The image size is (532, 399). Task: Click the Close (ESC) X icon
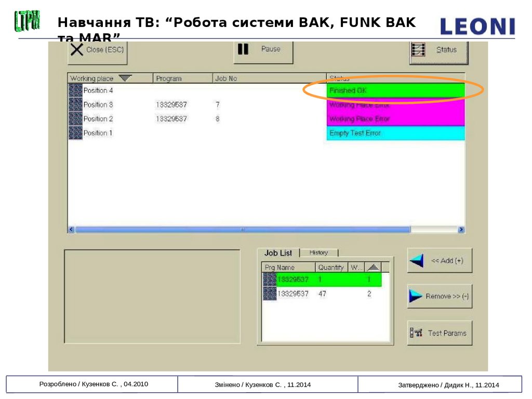pos(77,50)
